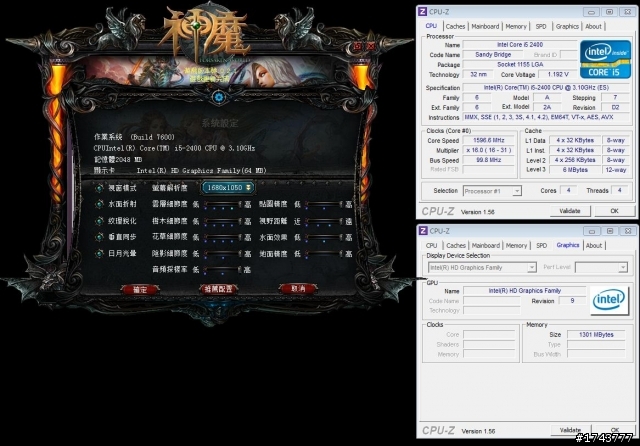Select SPD tab in bottom CPU-Z window
The width and height of the screenshot is (640, 446).
click(x=541, y=246)
